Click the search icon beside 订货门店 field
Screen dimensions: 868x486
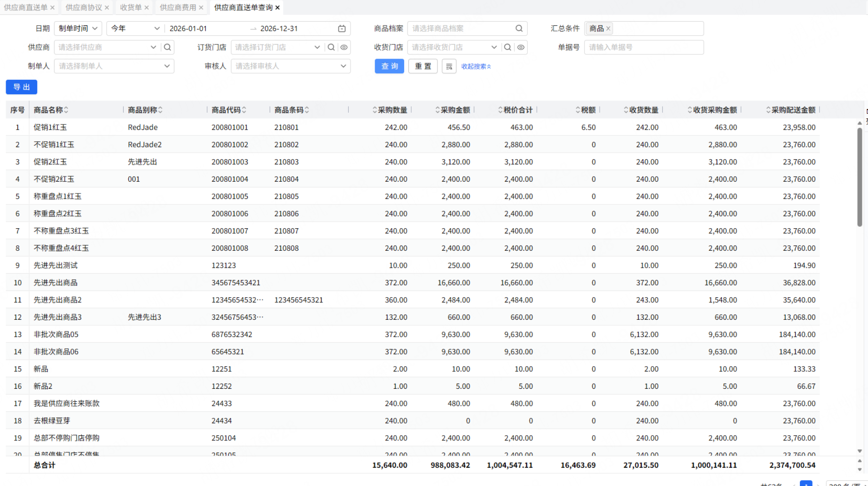tap(331, 47)
